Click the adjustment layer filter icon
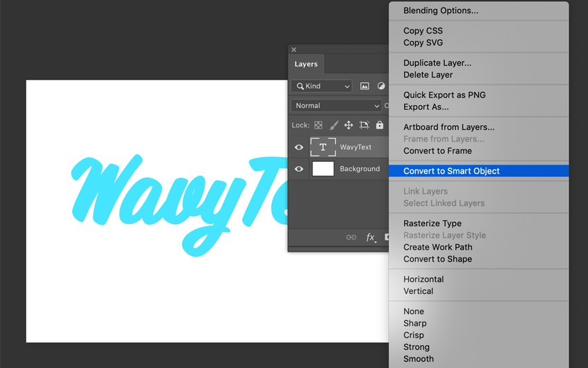This screenshot has width=588, height=368. 380,86
